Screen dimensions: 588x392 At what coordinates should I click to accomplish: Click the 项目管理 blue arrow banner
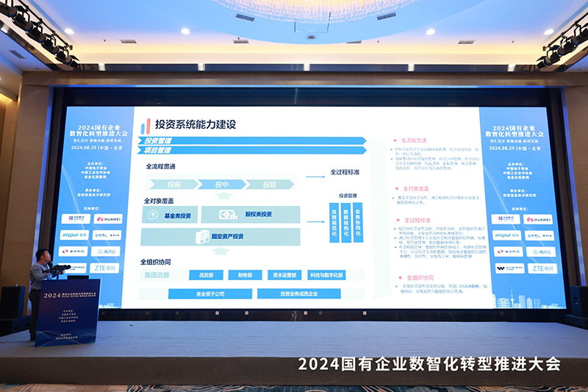coord(251,150)
